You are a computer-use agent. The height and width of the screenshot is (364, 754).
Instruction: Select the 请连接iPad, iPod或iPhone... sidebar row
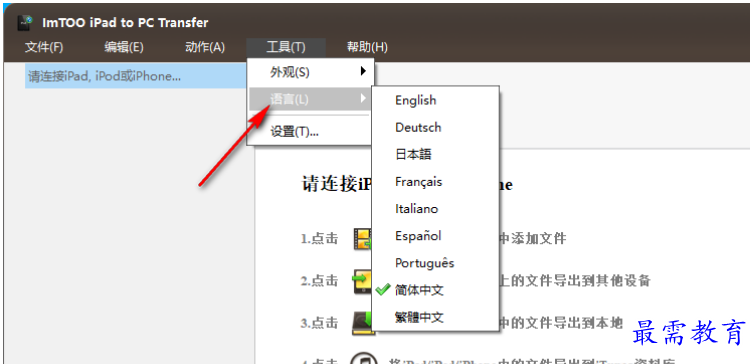click(x=137, y=76)
